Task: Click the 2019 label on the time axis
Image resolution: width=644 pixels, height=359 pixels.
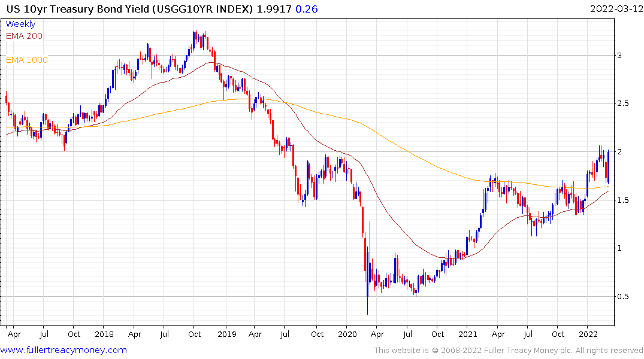Action: click(227, 334)
